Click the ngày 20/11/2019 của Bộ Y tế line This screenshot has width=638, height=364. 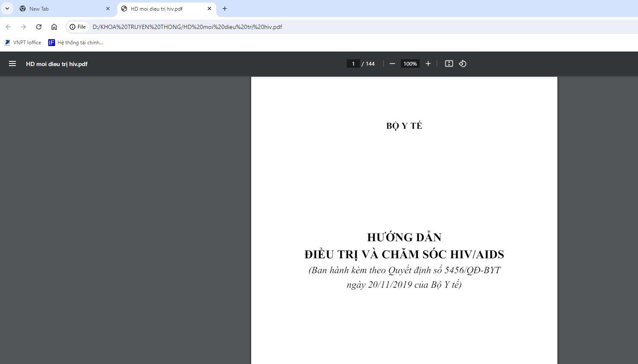tap(404, 285)
